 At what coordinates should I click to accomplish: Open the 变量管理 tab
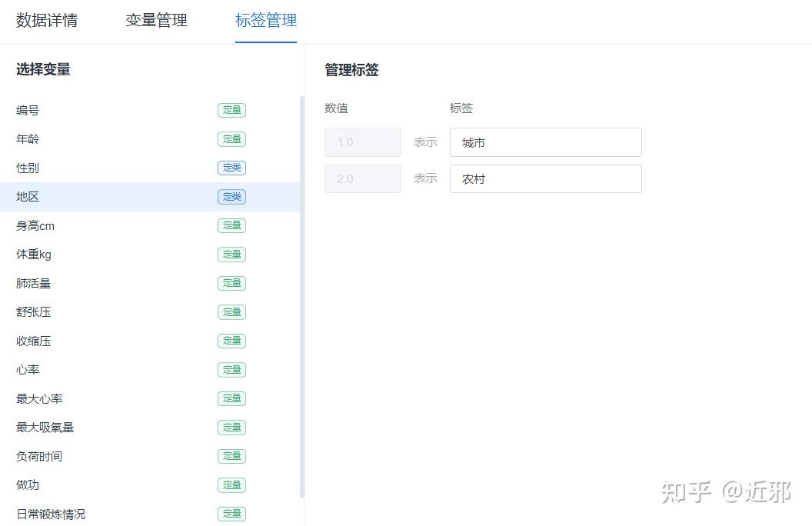[x=156, y=21]
